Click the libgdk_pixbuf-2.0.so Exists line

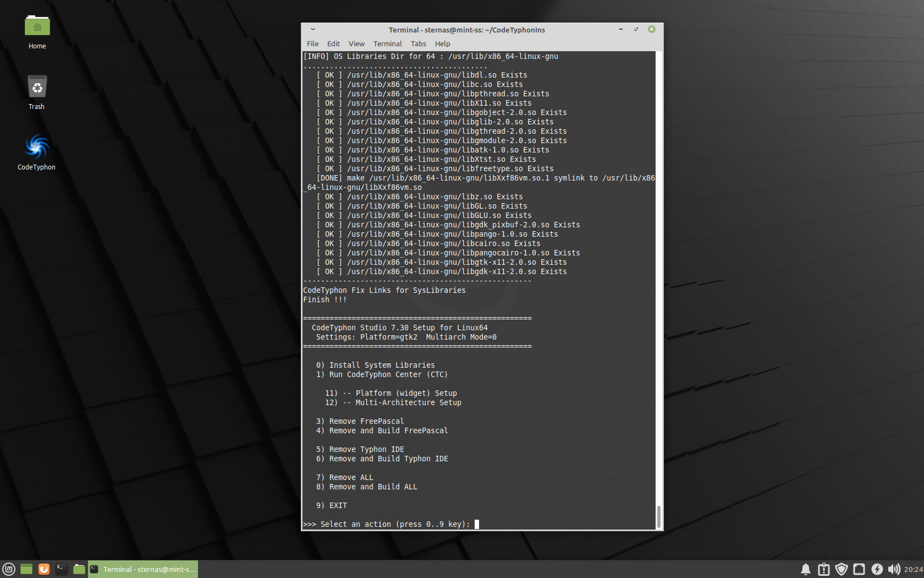click(x=448, y=225)
